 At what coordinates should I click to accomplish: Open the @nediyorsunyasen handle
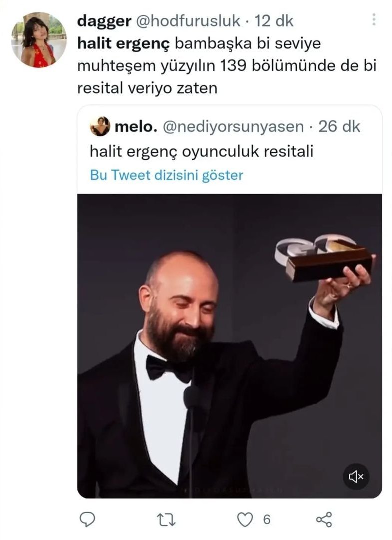(233, 127)
